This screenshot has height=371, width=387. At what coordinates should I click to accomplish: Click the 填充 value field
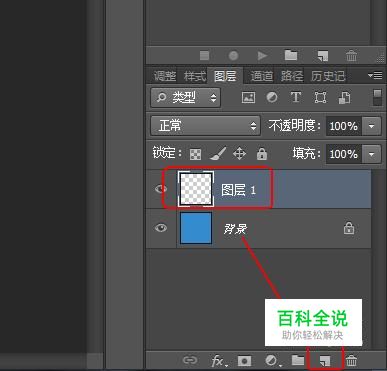coord(344,154)
